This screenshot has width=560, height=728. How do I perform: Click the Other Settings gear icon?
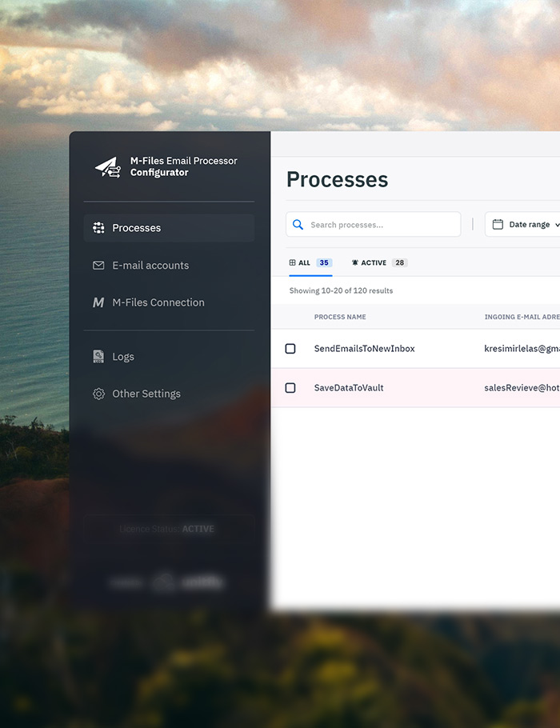pos(98,394)
